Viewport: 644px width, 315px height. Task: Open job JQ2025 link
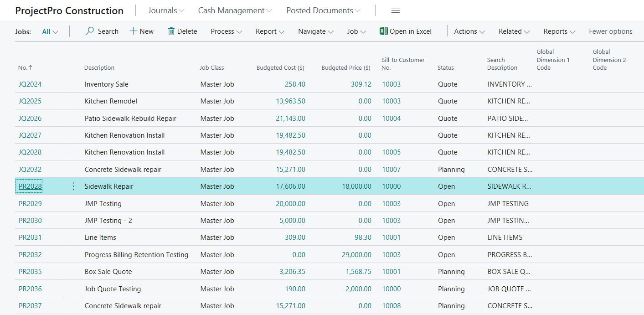tap(30, 101)
